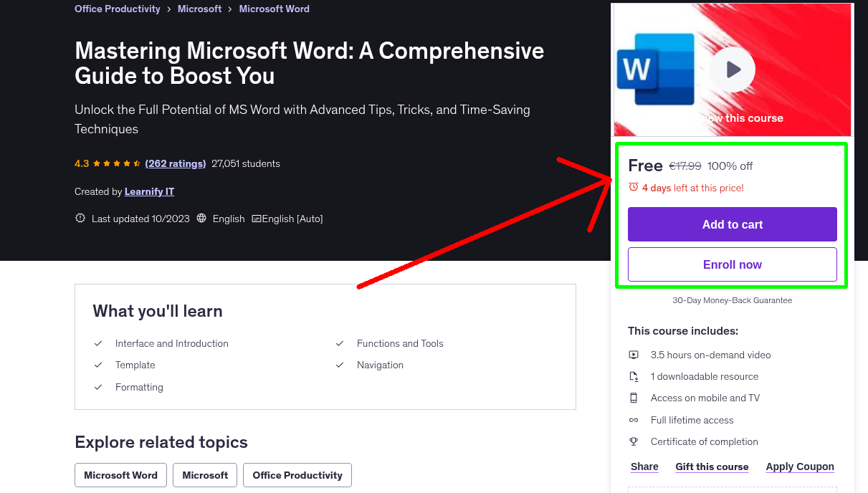Open the Office Productivity breadcrumb menu
Image resolution: width=868 pixels, height=493 pixels.
(x=117, y=9)
